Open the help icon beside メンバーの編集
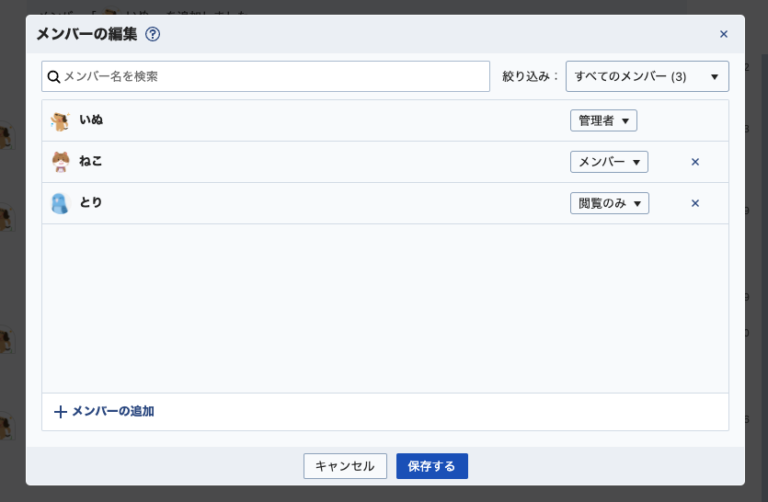 click(153, 34)
